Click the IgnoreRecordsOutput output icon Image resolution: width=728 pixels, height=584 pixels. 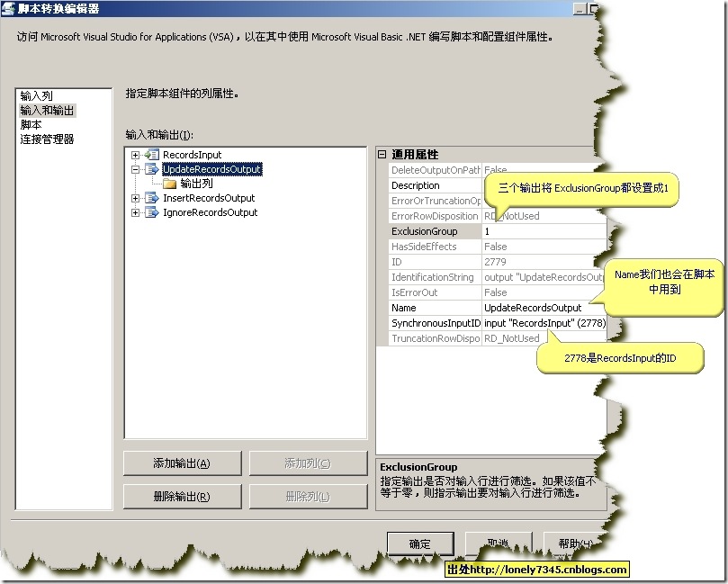pos(151,212)
